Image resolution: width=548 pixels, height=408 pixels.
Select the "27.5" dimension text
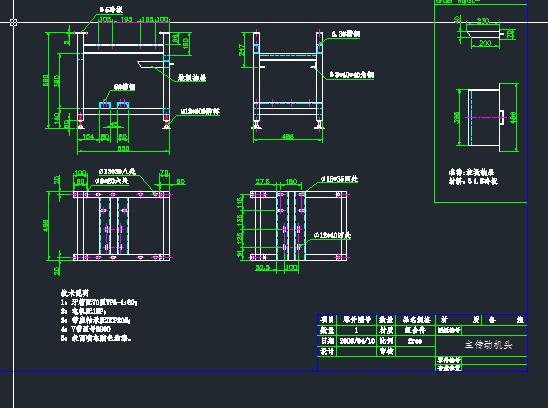(263, 182)
